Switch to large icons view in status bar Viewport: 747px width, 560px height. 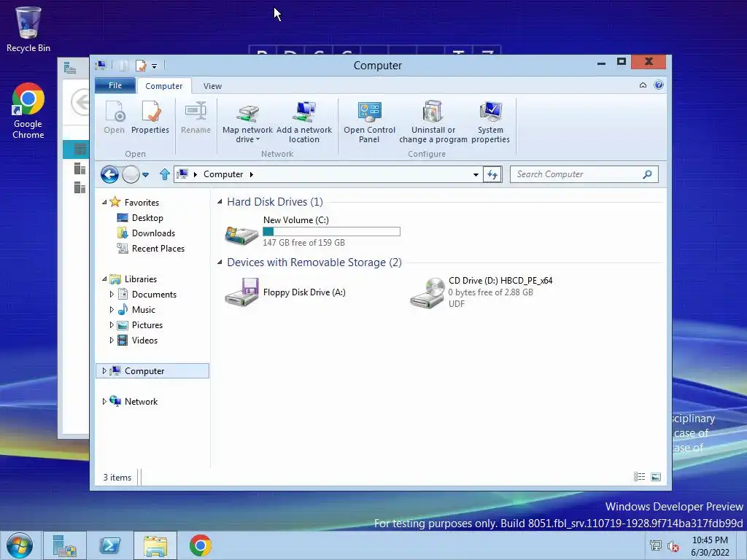coord(656,477)
